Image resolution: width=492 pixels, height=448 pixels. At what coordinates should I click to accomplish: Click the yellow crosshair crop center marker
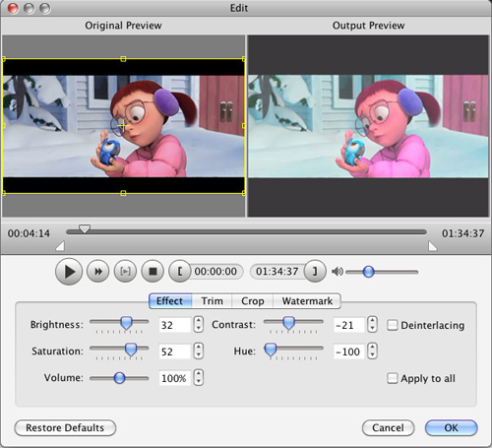[123, 126]
